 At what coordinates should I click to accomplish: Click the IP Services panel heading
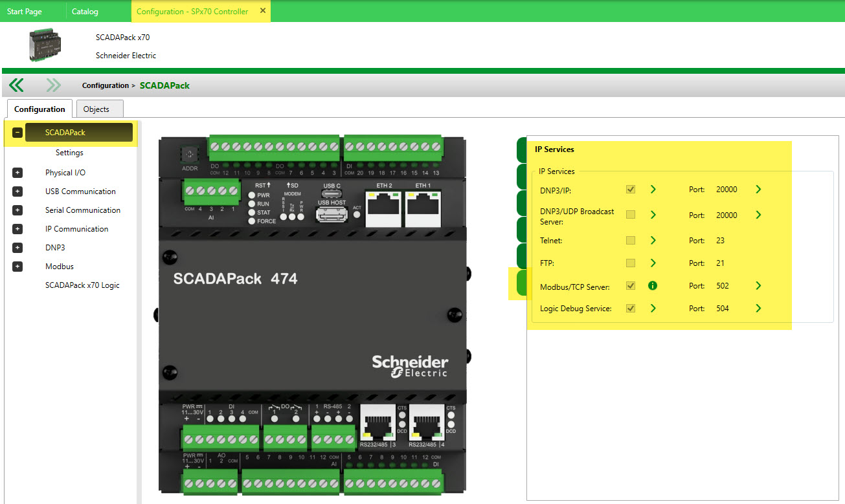tap(554, 149)
